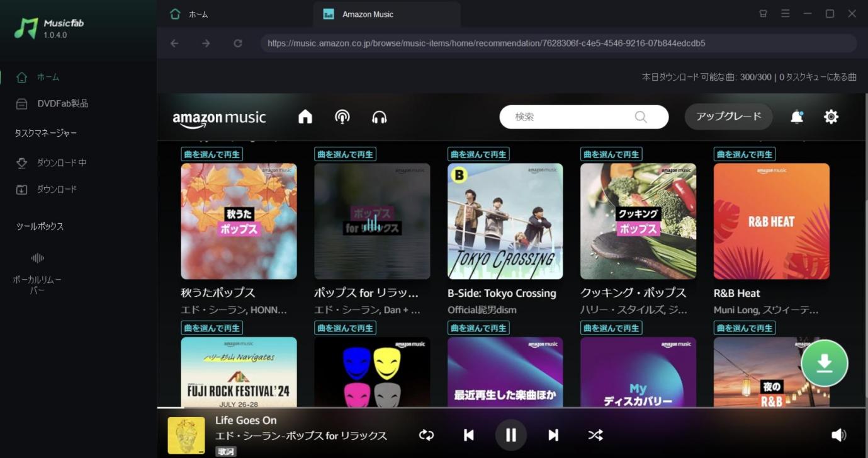Click the Musicfab logo
The height and width of the screenshot is (458, 868).
tap(49, 28)
